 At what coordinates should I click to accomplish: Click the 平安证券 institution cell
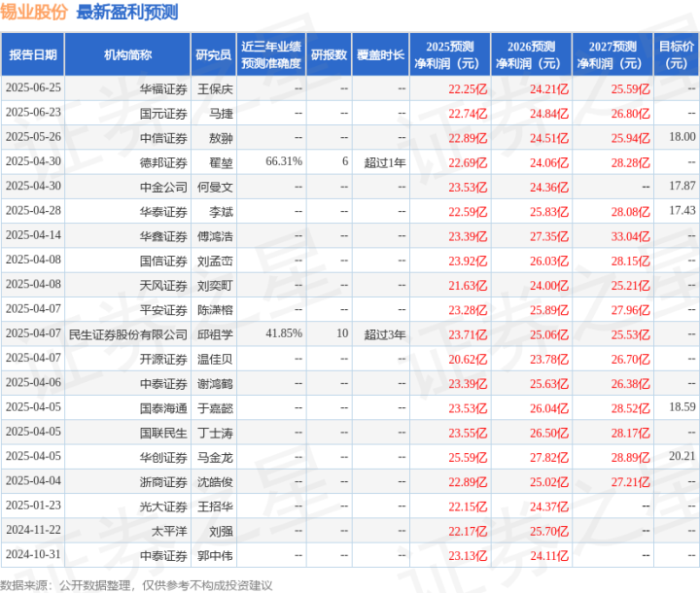pyautogui.click(x=163, y=310)
